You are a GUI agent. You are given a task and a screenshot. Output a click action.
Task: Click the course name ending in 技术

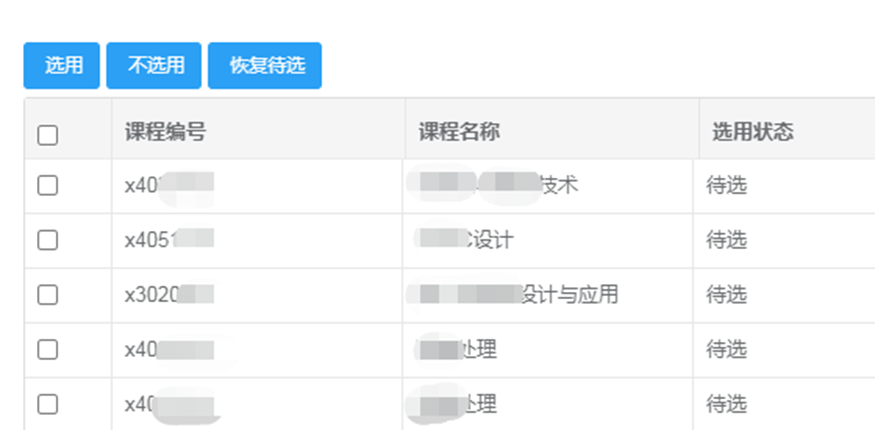point(494,185)
